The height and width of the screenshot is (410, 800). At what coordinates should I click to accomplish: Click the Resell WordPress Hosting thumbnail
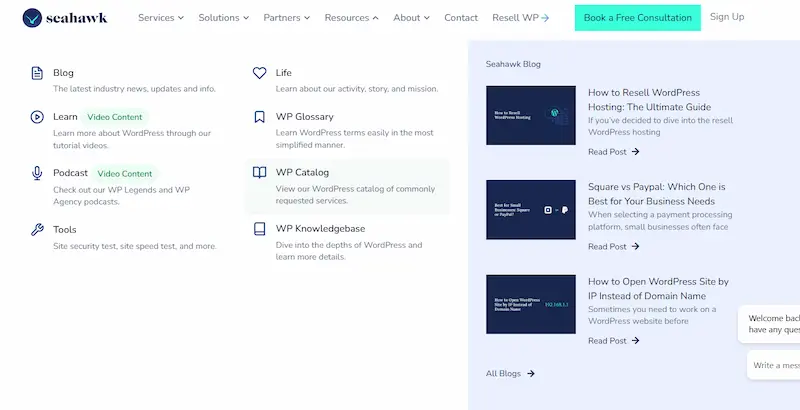tap(531, 115)
